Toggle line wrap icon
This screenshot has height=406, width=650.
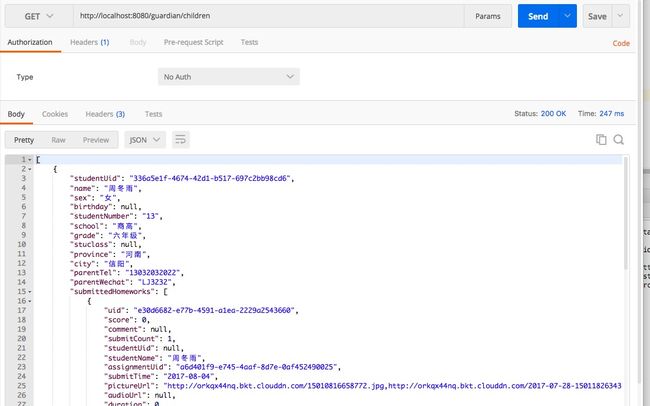point(181,140)
